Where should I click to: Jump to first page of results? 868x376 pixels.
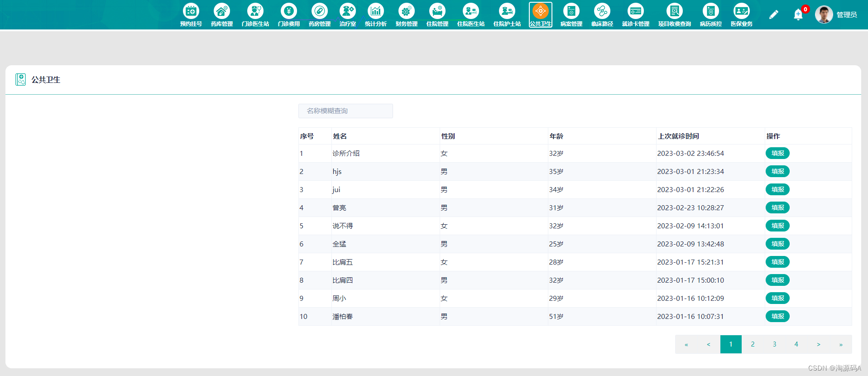click(686, 344)
